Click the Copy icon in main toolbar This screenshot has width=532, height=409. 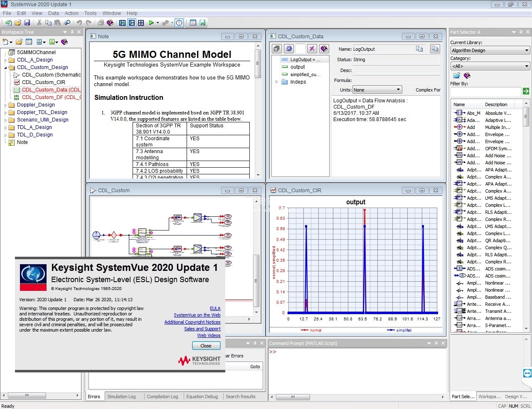pyautogui.click(x=48, y=23)
